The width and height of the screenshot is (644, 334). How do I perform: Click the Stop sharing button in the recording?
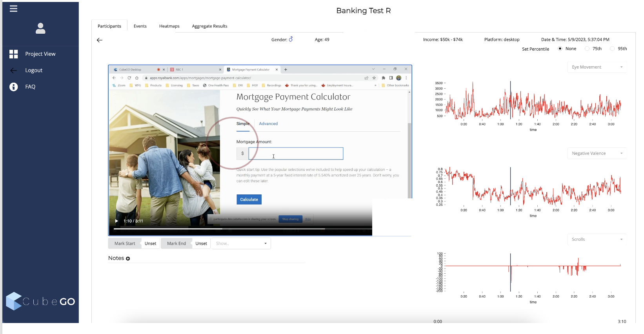(290, 219)
